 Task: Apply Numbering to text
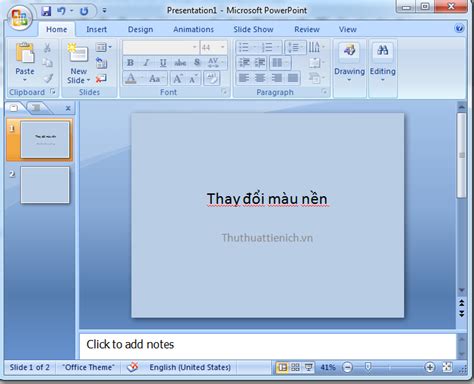pos(271,47)
